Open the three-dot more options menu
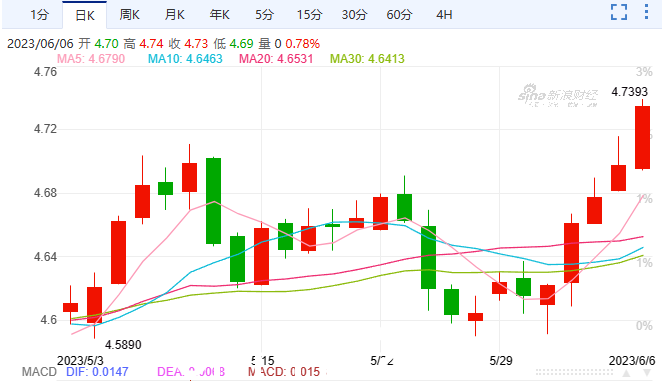The height and width of the screenshot is (381, 662). (x=646, y=12)
